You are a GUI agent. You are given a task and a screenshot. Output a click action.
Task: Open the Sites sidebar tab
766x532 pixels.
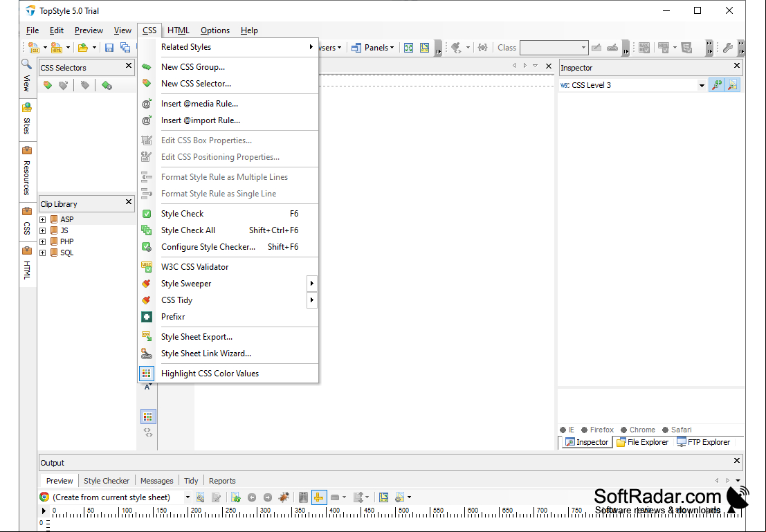click(27, 119)
